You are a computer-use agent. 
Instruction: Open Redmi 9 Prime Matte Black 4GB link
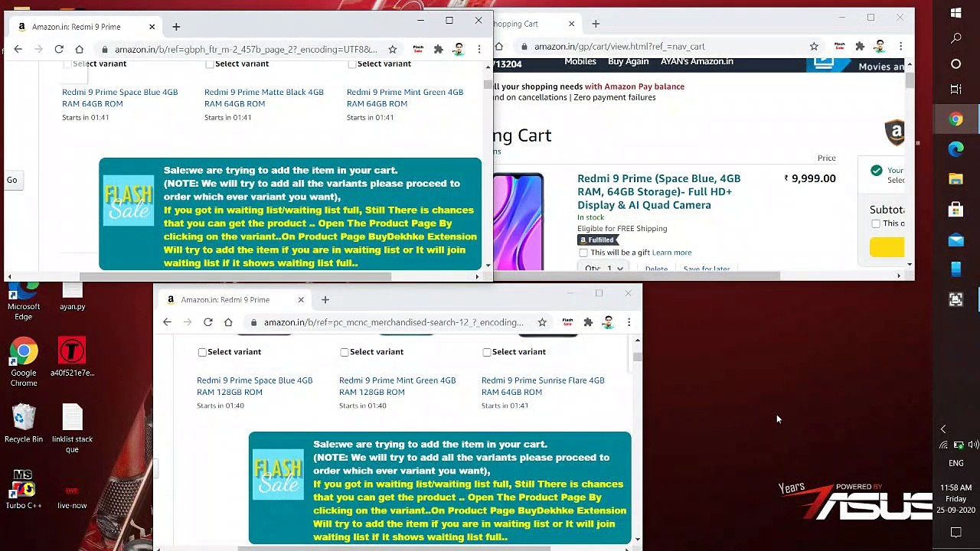tap(263, 98)
